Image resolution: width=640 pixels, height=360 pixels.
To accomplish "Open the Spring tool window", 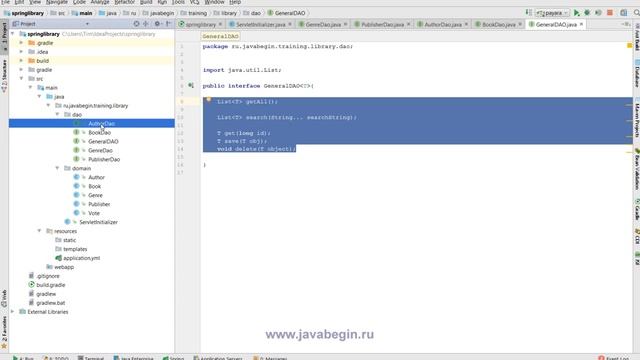I will point(173,358).
